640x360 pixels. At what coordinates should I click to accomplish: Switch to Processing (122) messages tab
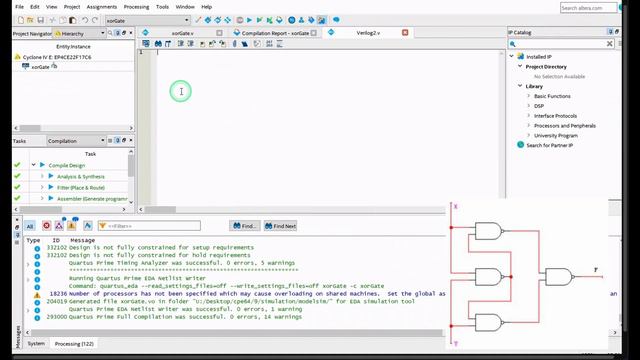click(74, 344)
